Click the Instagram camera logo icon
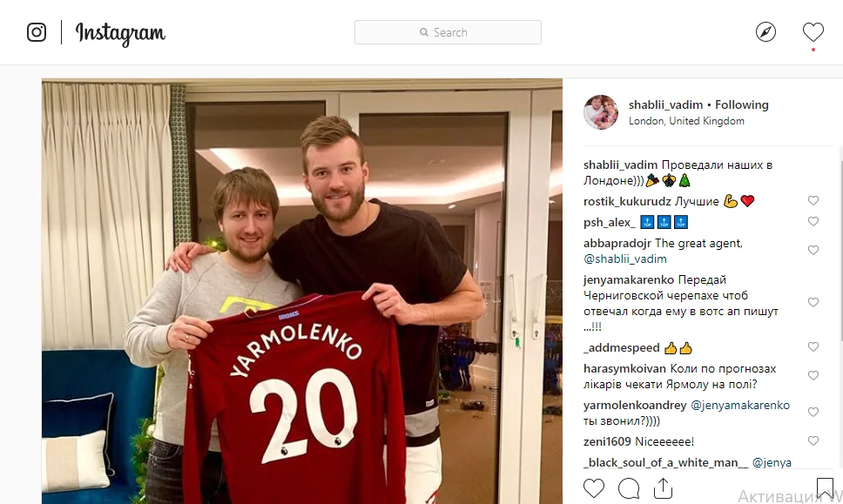 [37, 32]
